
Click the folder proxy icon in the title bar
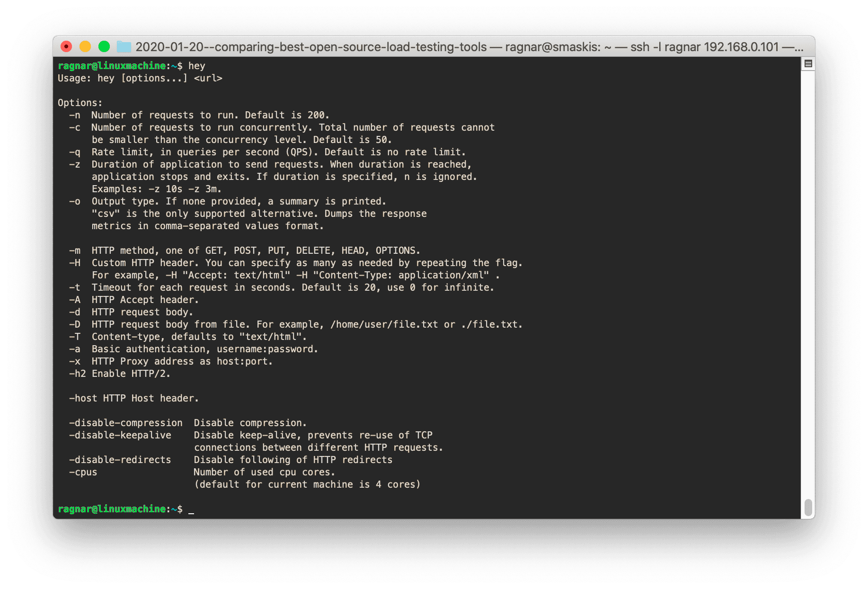pyautogui.click(x=124, y=47)
